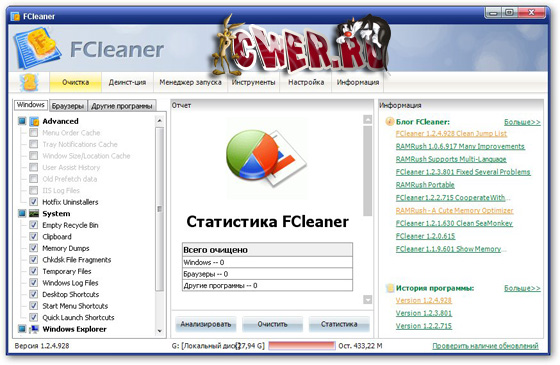Click the Анализировать button
The width and height of the screenshot is (560, 365).
[x=206, y=324]
